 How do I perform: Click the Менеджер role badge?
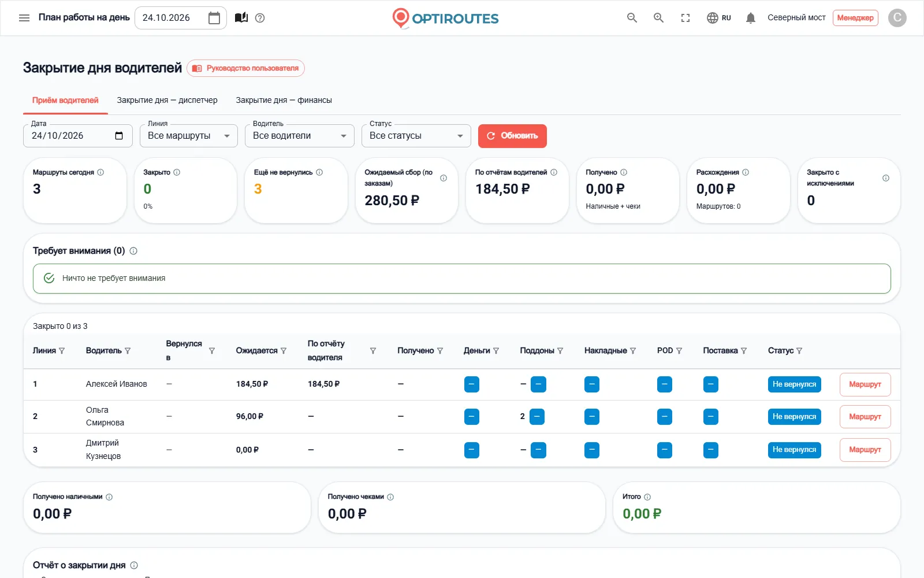tap(855, 18)
